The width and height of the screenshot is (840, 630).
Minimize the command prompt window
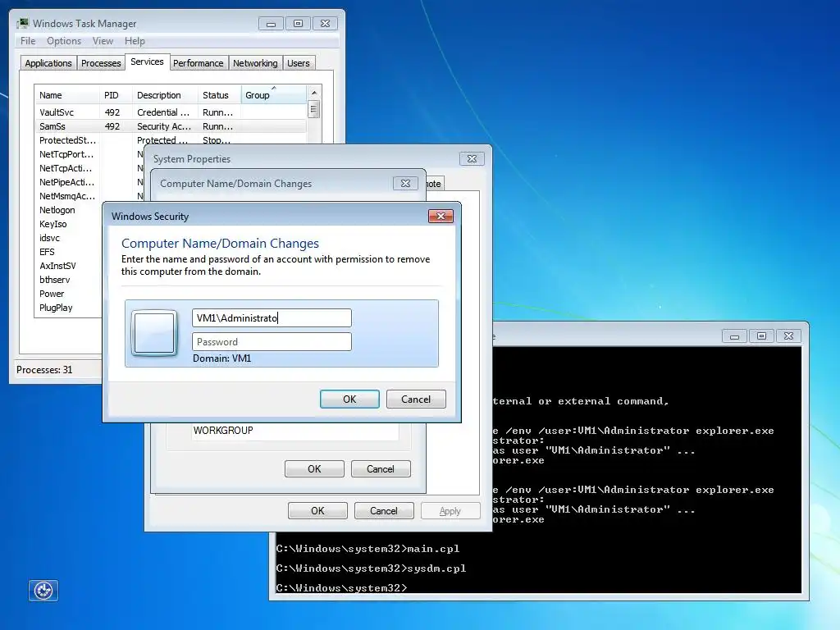[x=734, y=336]
